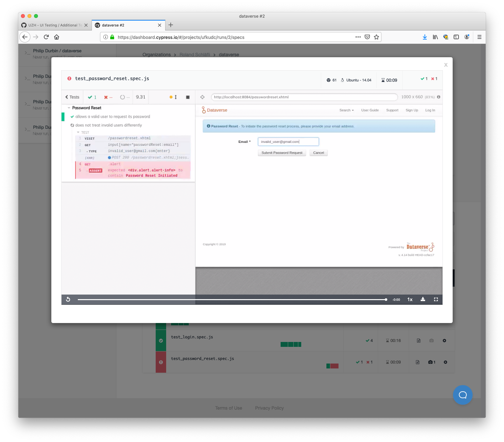Click the Support nav link
Image resolution: width=504 pixels, height=442 pixels.
[392, 110]
